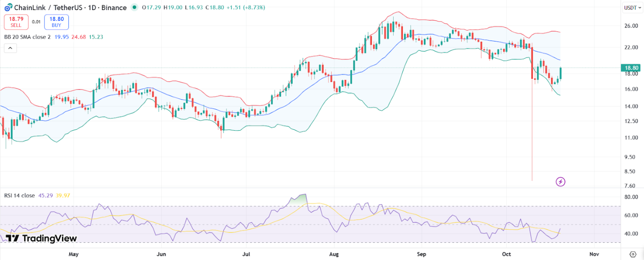
Task: Select the BB 20 SMA indicator label
Action: pyautogui.click(x=28, y=37)
